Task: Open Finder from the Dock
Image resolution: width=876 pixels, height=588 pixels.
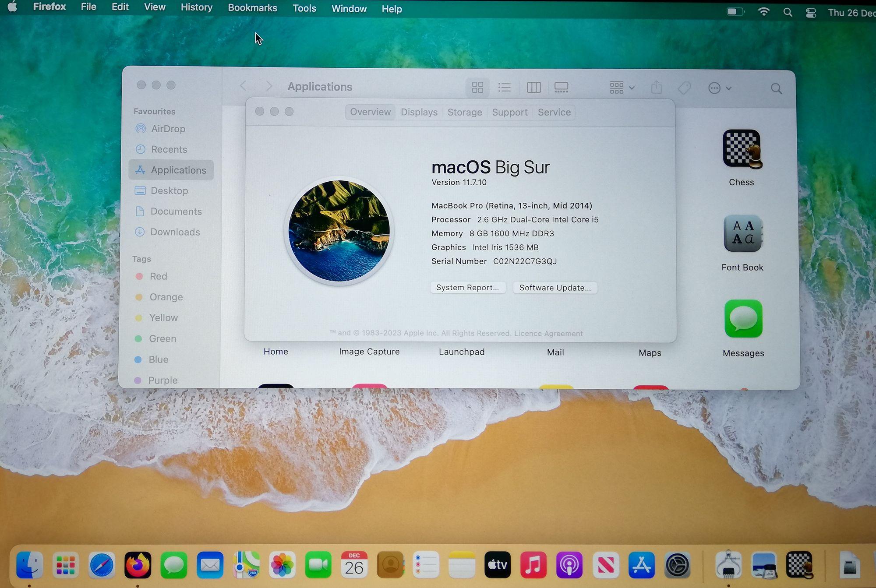Action: click(x=29, y=565)
